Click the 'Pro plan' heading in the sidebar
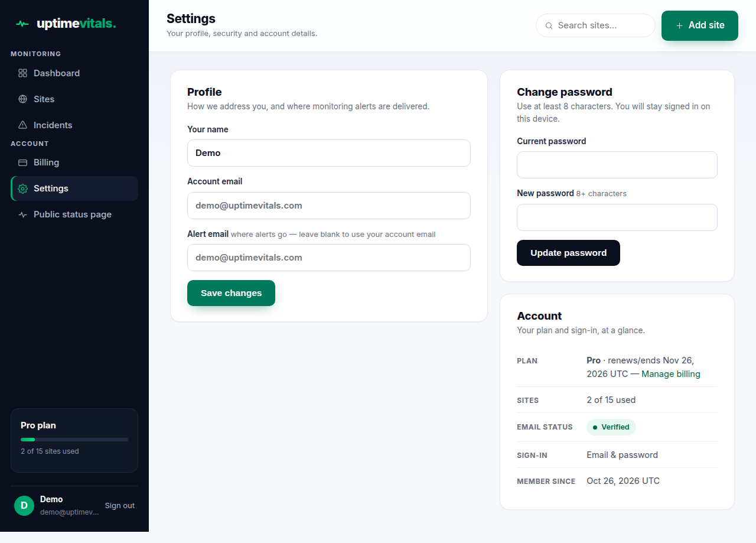Screen dimensions: 756x543 (38, 425)
